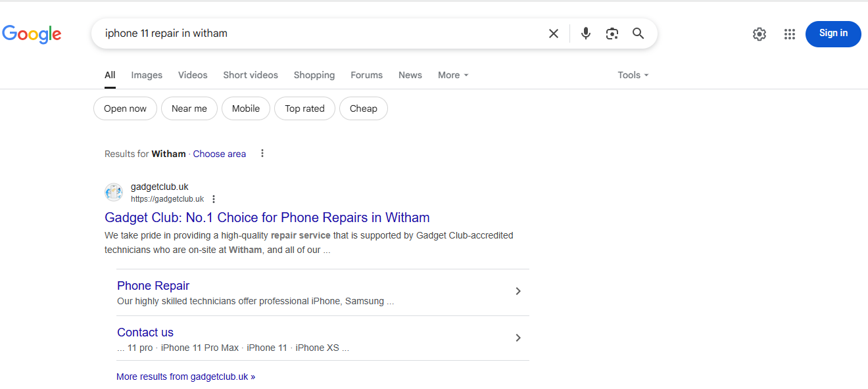Click the 'Results for Witham' text
This screenshot has width=868, height=389.
click(145, 154)
